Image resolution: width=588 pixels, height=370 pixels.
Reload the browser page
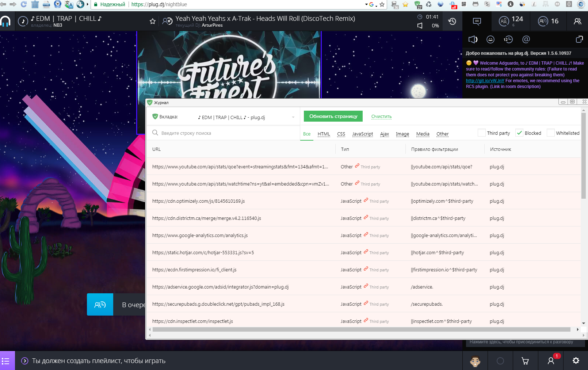(x=24, y=4)
